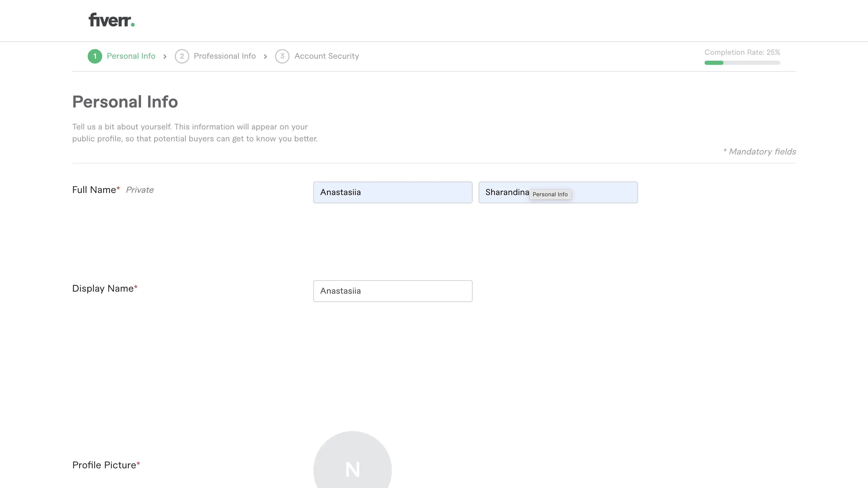Click the chevron after Personal Info
868x488 pixels.
point(165,56)
